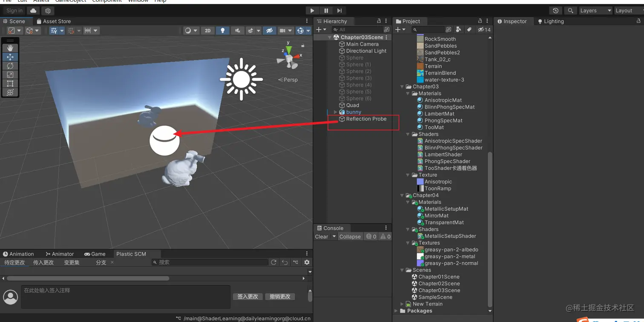Select the Rotate tool
644x322 pixels.
[10, 66]
